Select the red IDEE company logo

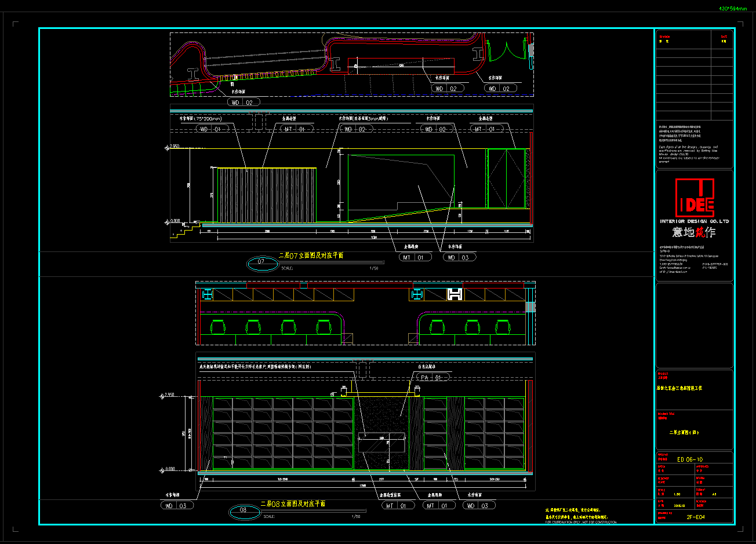click(695, 197)
